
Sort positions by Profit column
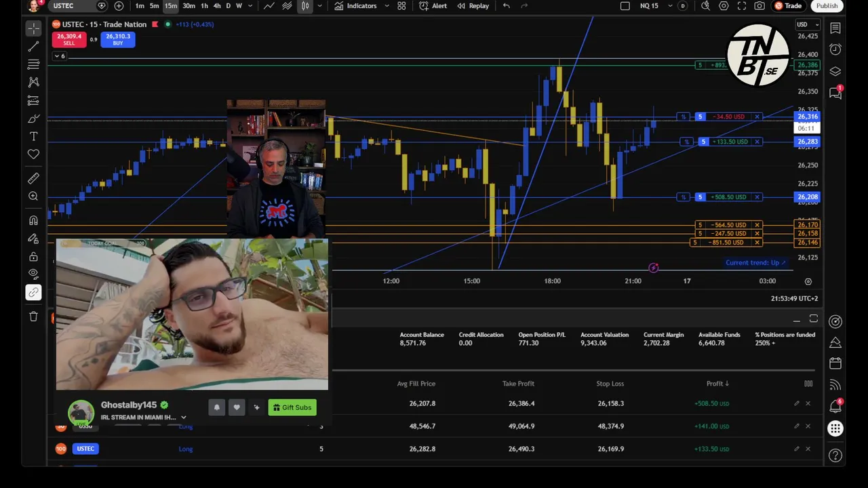(717, 384)
